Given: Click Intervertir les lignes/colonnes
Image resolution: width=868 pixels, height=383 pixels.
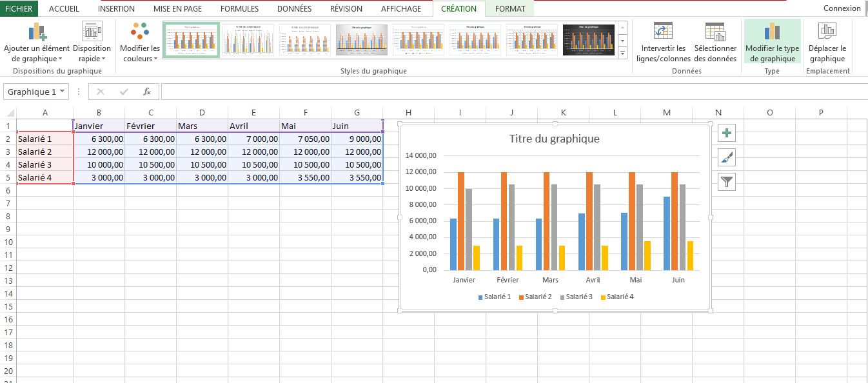Looking at the screenshot, I should [663, 43].
